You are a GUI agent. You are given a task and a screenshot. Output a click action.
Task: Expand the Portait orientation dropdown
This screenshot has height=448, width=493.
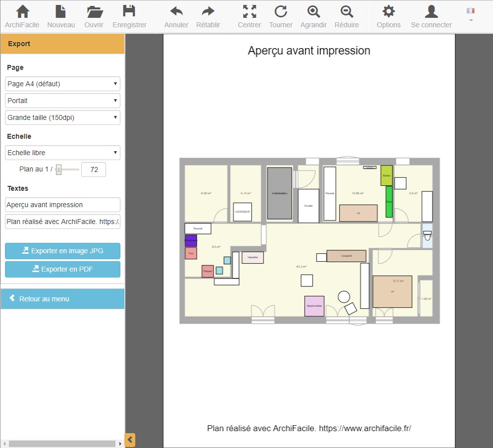pos(62,101)
